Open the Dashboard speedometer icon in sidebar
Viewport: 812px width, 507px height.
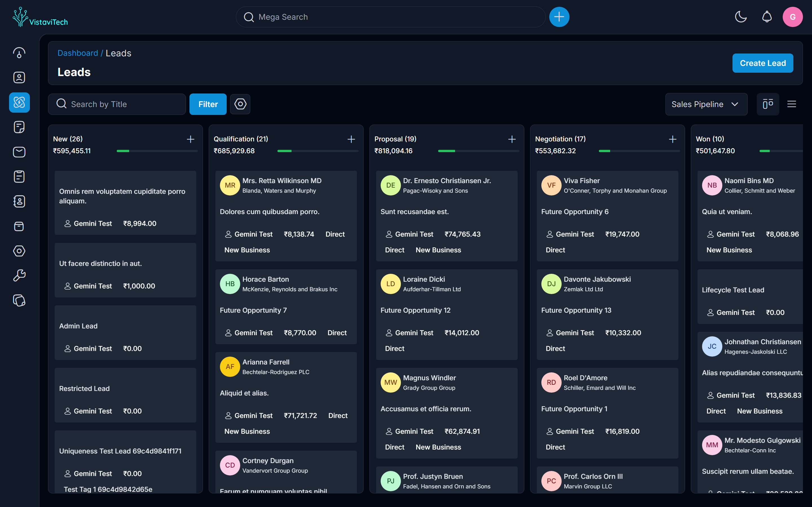19,53
